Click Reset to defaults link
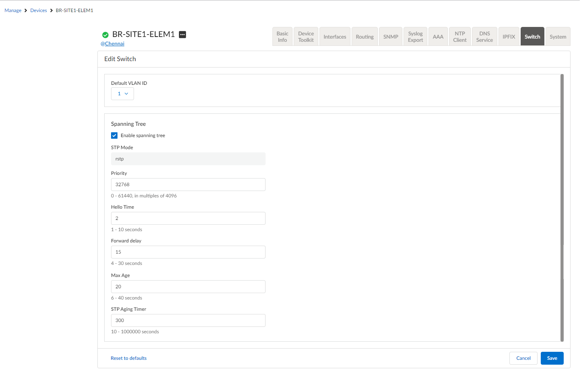 coord(128,358)
